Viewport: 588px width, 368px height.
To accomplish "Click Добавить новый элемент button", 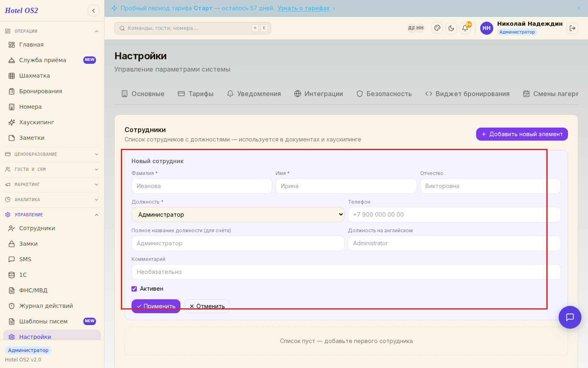I will pos(522,134).
